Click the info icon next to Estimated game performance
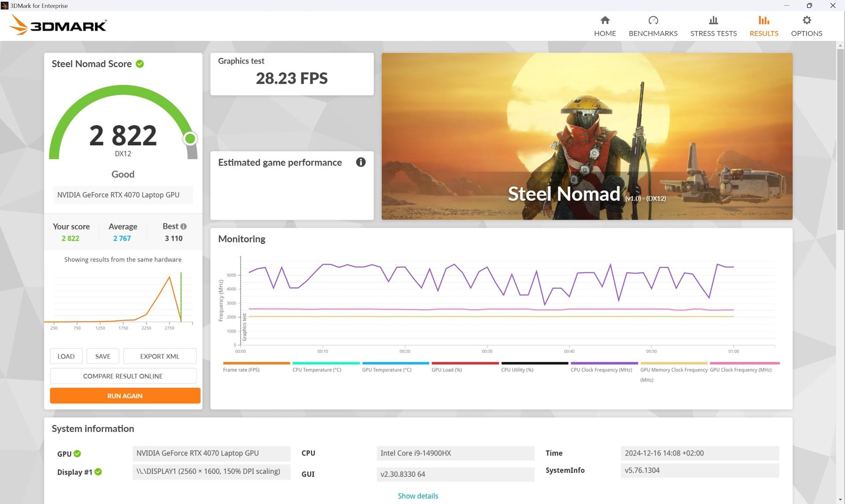This screenshot has height=504, width=845. pyautogui.click(x=360, y=161)
